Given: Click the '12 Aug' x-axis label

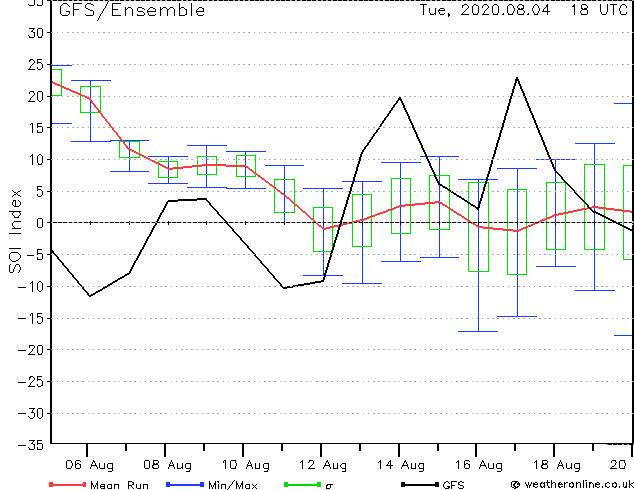Looking at the screenshot, I should 323,465.
